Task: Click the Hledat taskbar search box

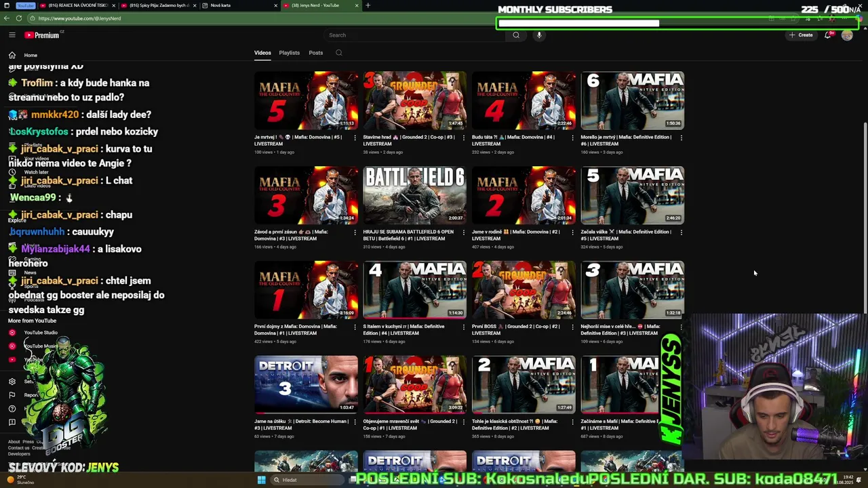Action: 309,480
